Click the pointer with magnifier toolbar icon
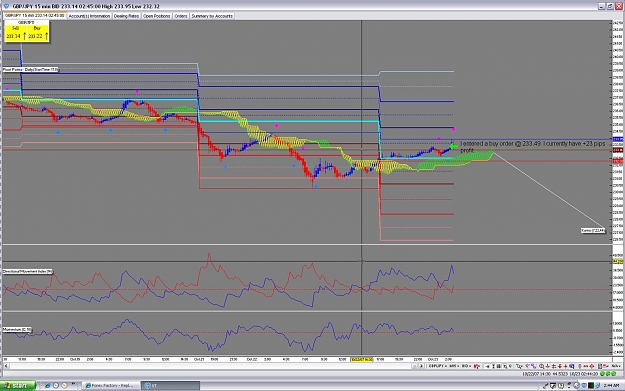The image size is (625, 391). [x=519, y=366]
